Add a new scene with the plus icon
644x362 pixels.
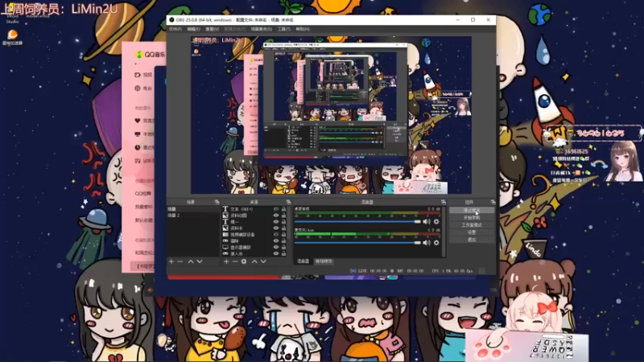pyautogui.click(x=171, y=261)
